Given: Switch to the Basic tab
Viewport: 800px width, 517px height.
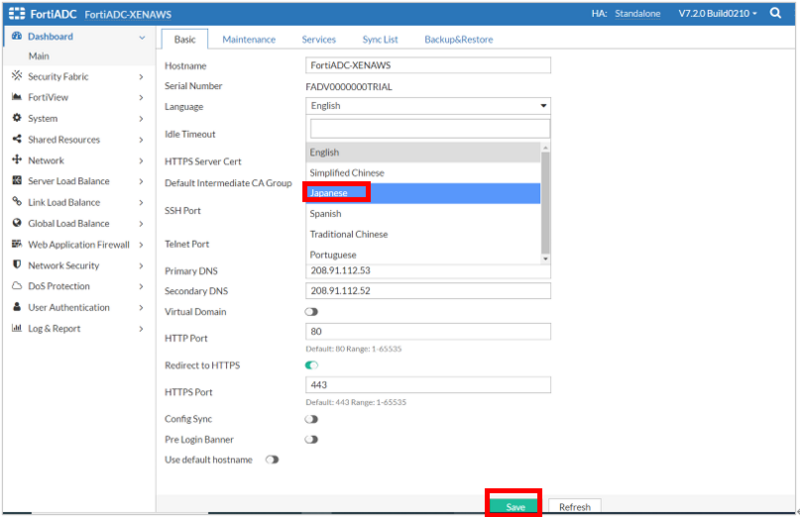Looking at the screenshot, I should tap(185, 39).
